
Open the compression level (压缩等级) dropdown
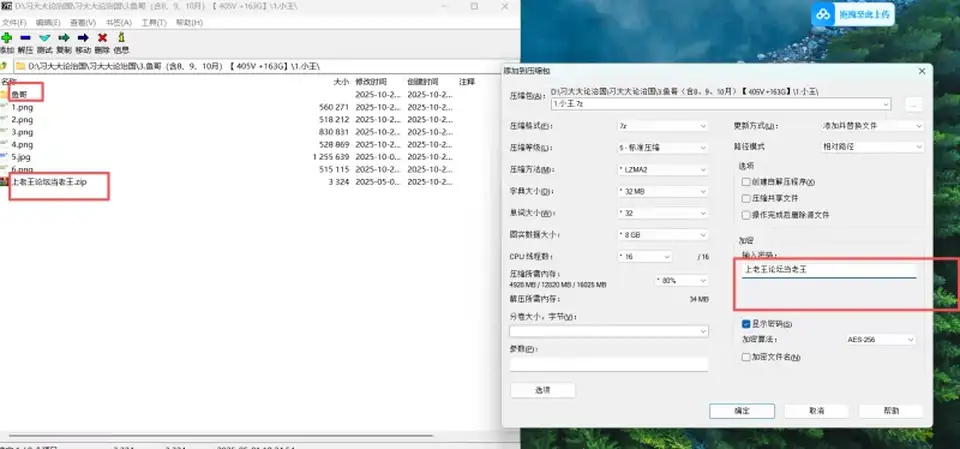pyautogui.click(x=662, y=148)
